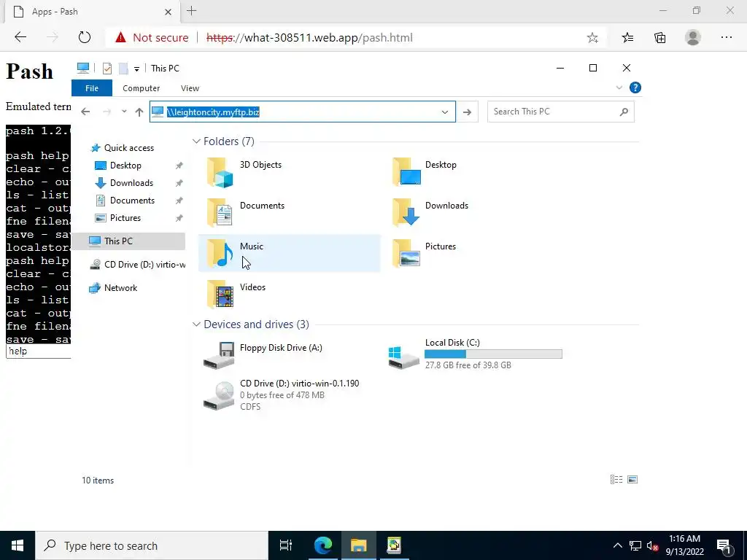
Task: Select the Music folder
Action: pos(289,253)
